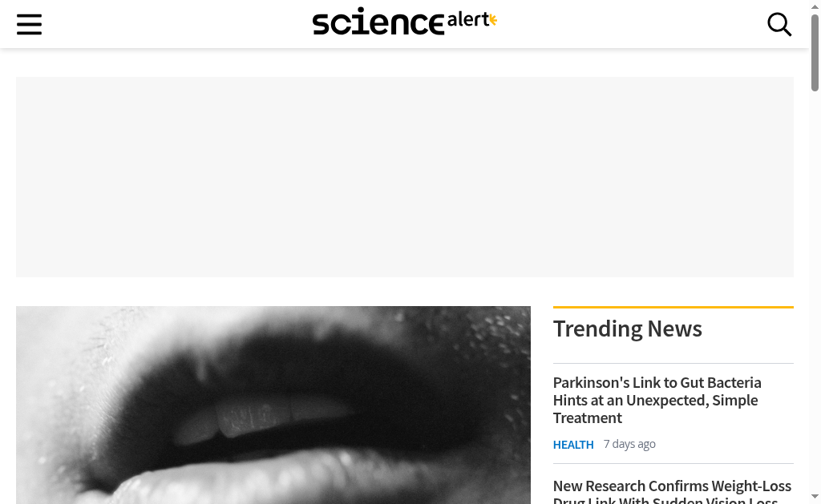
Task: Click the ScienceAlert logo
Action: click(x=405, y=22)
